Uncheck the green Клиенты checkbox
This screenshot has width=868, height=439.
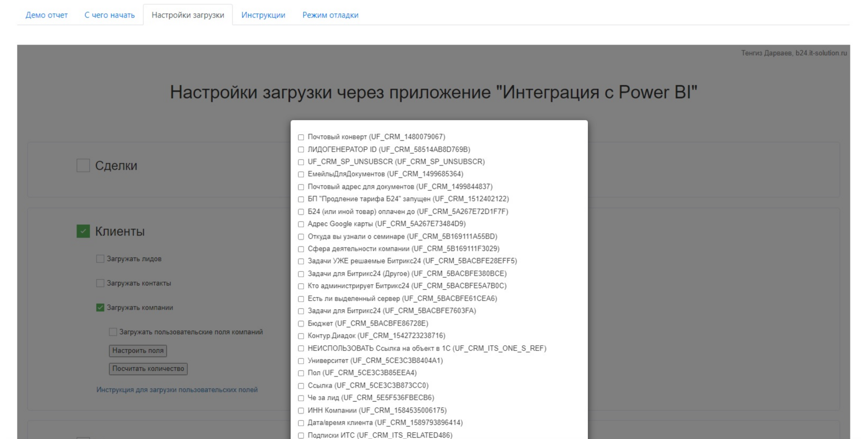tap(83, 231)
